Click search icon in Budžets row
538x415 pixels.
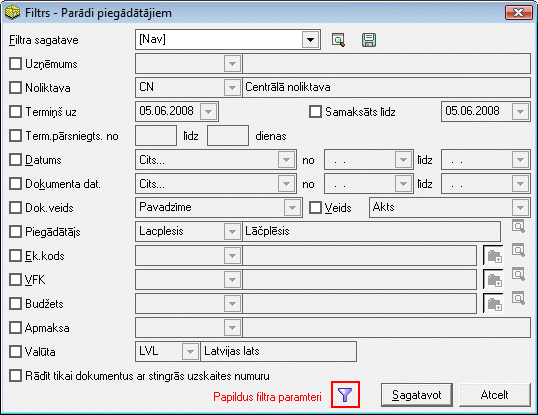pyautogui.click(x=518, y=298)
